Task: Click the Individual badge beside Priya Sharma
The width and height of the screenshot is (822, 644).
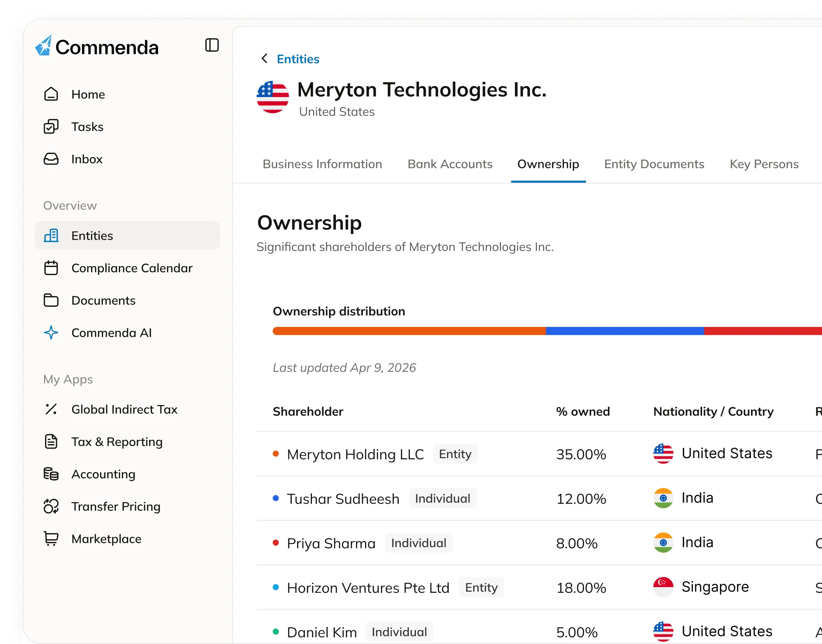Action: 419,543
